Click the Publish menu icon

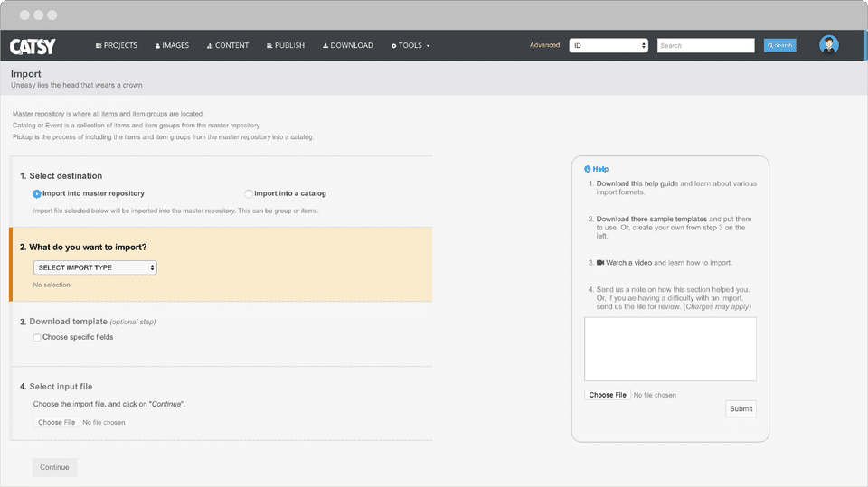(x=269, y=46)
